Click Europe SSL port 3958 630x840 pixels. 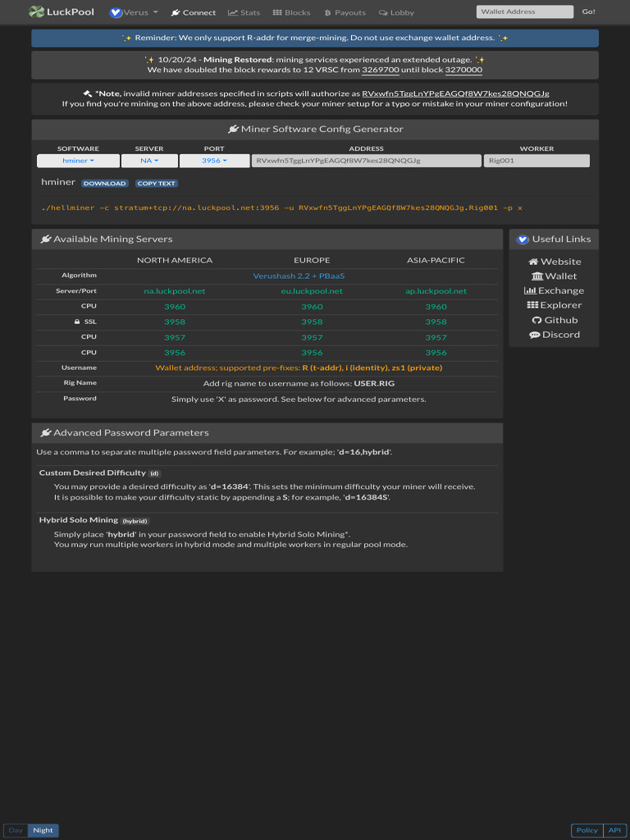pos(312,322)
